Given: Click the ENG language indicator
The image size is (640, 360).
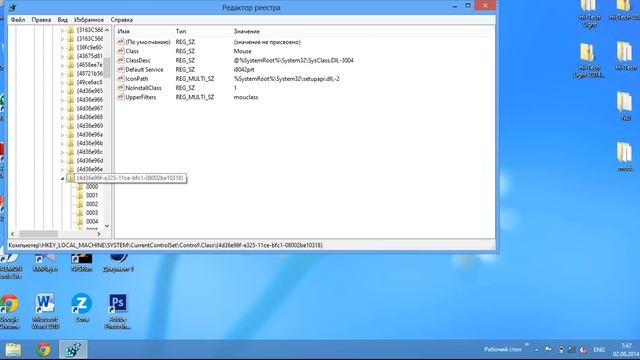Looking at the screenshot, I should point(599,350).
